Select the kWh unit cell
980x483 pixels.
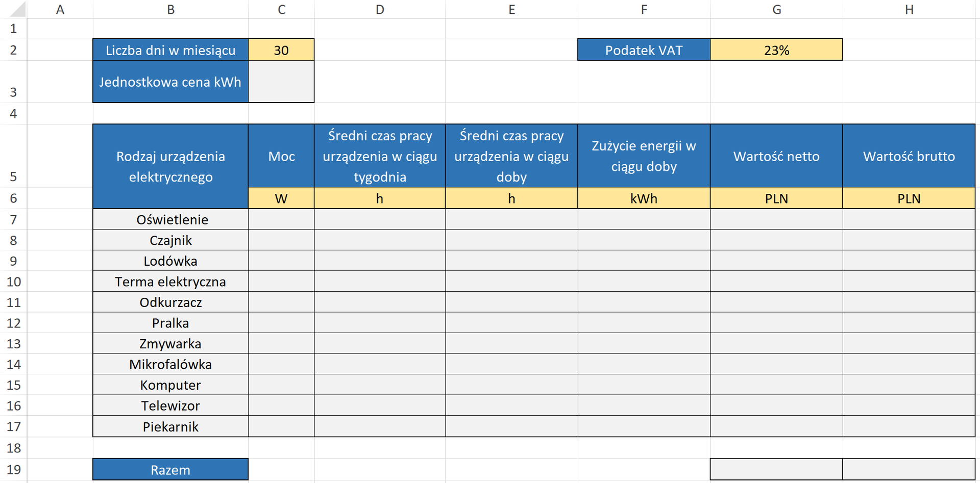tap(644, 198)
